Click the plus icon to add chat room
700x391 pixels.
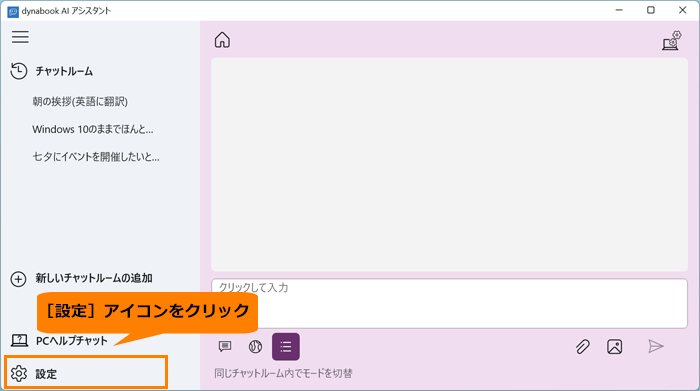pyautogui.click(x=18, y=279)
